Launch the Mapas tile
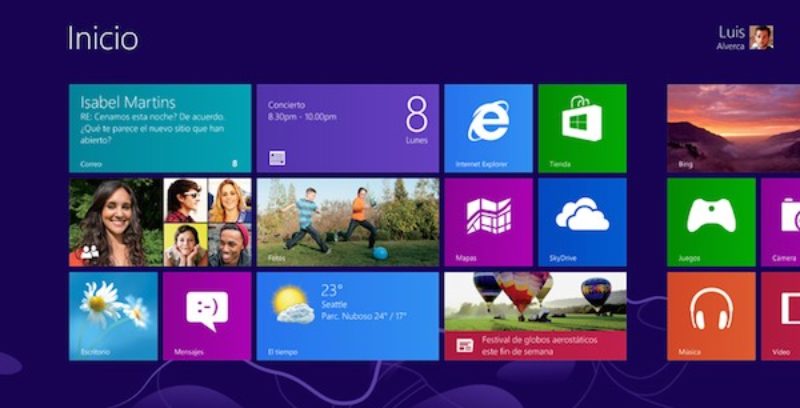The image size is (800, 408). click(x=488, y=222)
